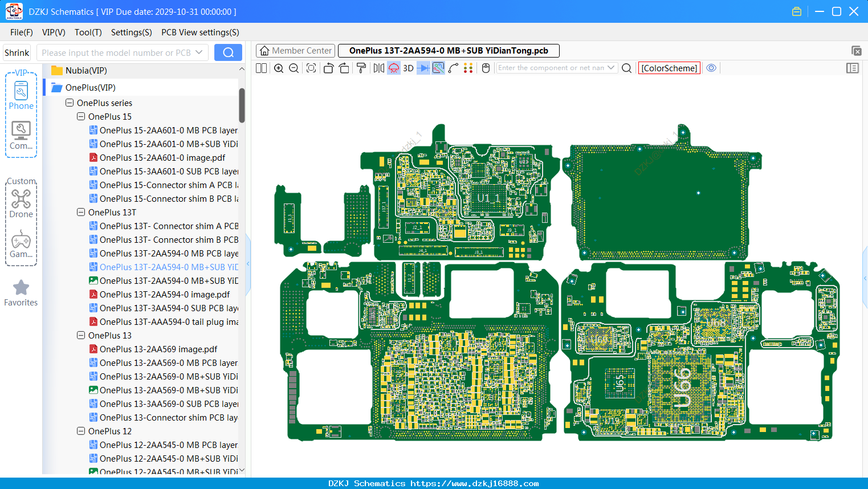This screenshot has height=489, width=868.
Task: Toggle the split-view layout icon in PCB toolbar
Action: click(x=262, y=68)
